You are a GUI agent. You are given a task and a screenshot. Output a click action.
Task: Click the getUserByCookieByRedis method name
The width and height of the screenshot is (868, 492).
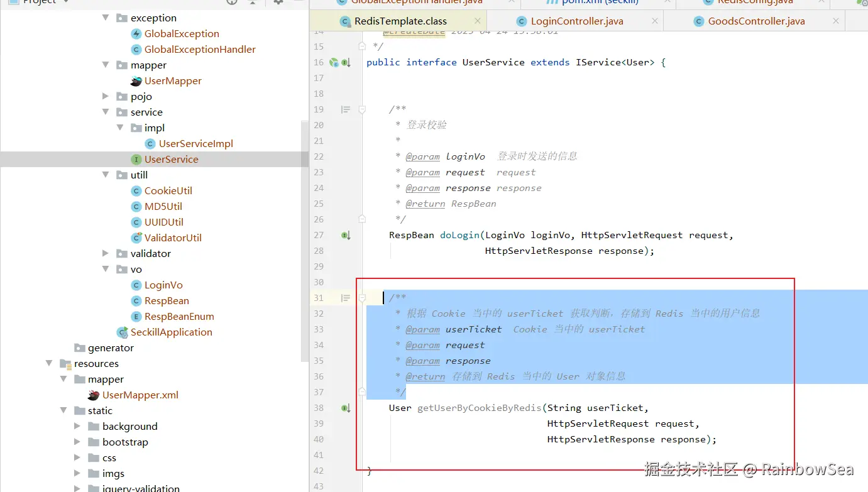click(x=479, y=408)
